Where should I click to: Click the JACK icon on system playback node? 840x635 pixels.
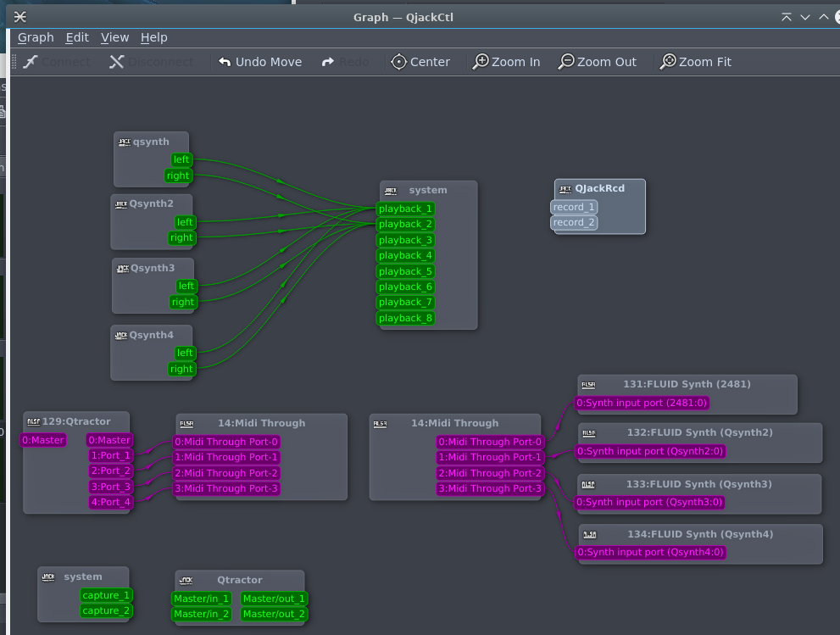391,191
